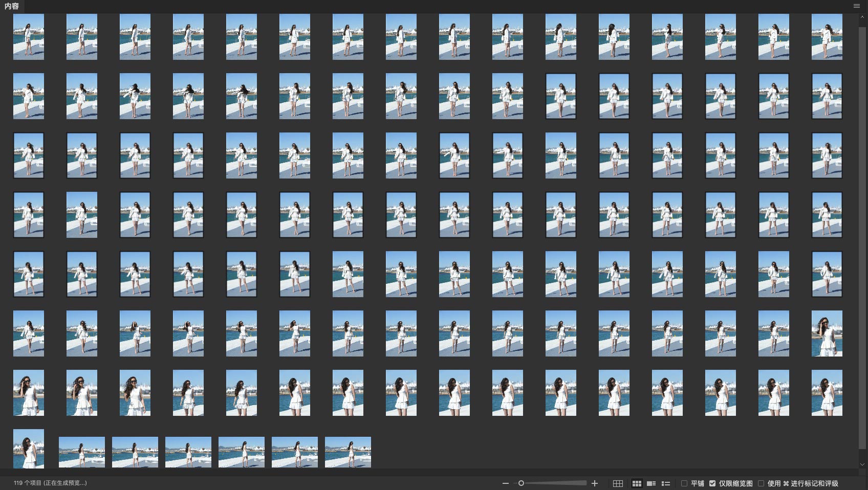Viewport: 868px width, 490px height.
Task: Switch to the details view icon
Action: click(x=651, y=483)
